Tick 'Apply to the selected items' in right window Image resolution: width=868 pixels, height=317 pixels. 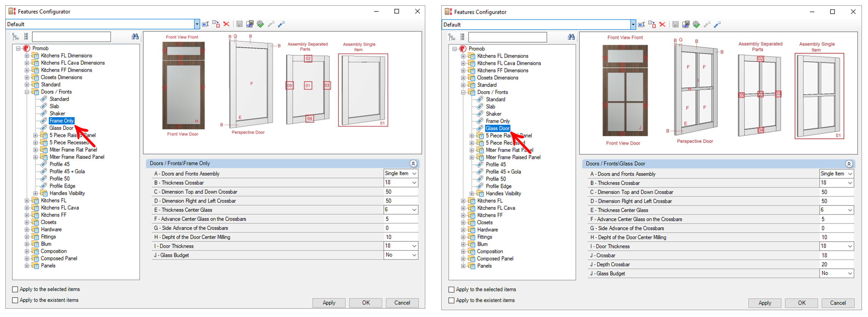point(451,290)
